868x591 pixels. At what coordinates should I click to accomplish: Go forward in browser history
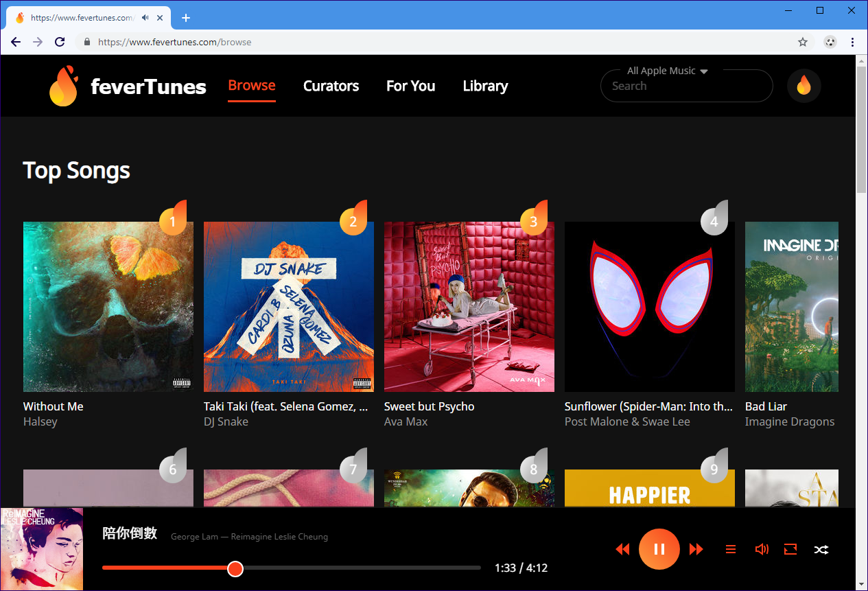(x=38, y=42)
